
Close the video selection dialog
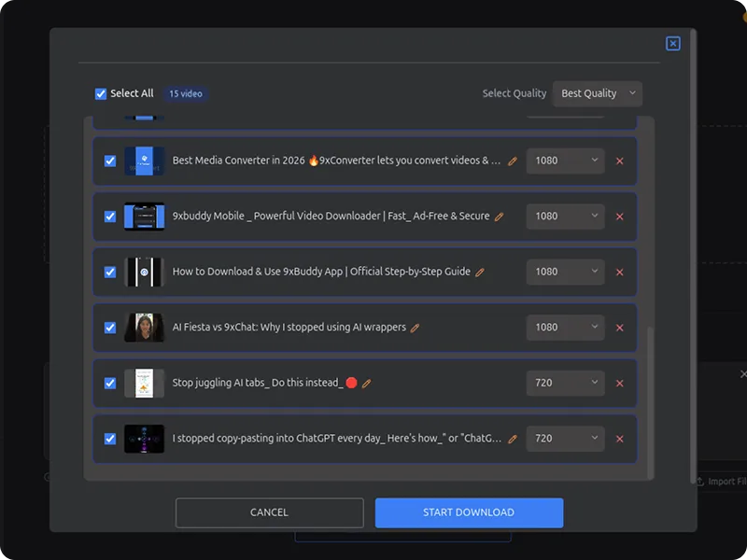pos(672,43)
